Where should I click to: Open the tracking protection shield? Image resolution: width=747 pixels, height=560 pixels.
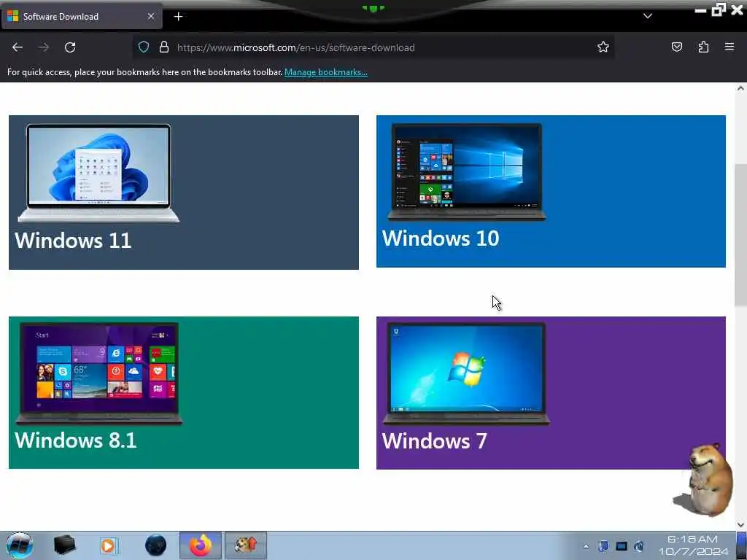point(144,47)
